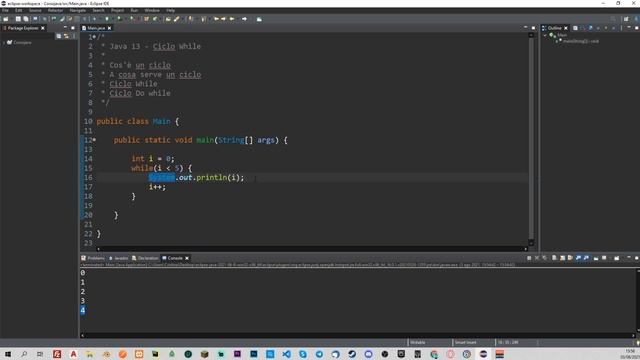The width and height of the screenshot is (640, 360).
Task: Toggle Pin Console in the Console toolbar
Action: (596, 258)
